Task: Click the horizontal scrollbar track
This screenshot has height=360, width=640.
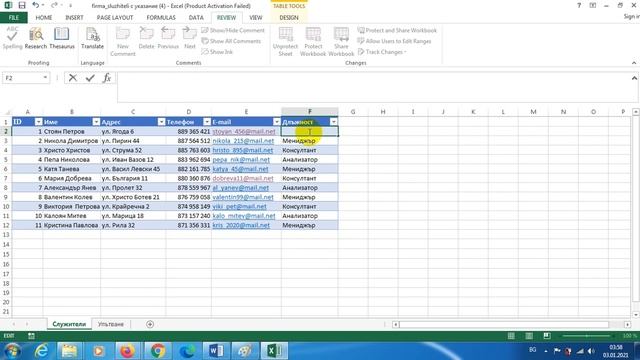Action: pyautogui.click(x=504, y=324)
